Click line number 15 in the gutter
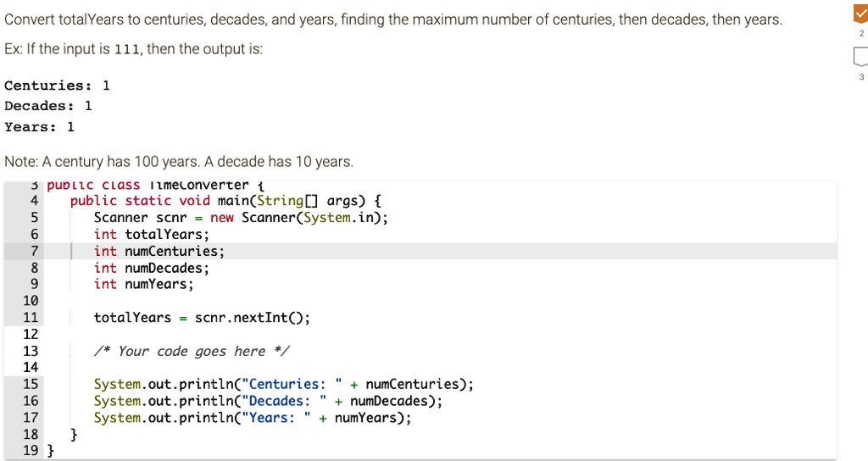Viewport: 868px width, 461px height. [x=31, y=384]
